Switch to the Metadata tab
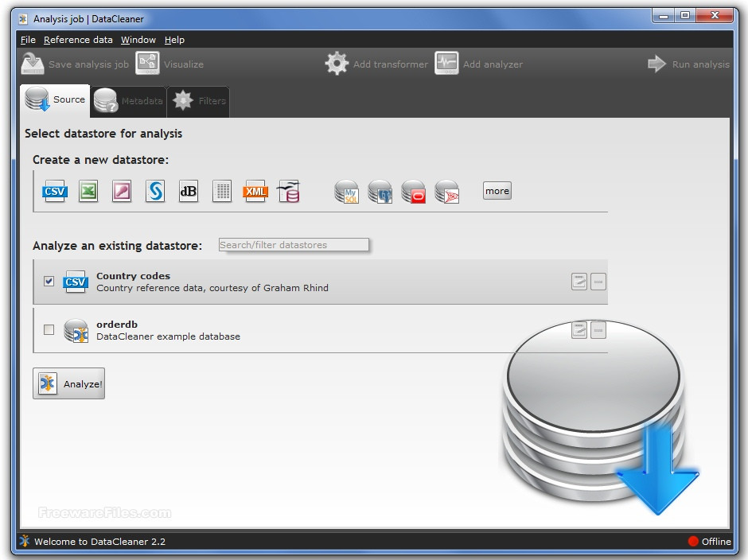This screenshot has width=748, height=560. (x=128, y=101)
